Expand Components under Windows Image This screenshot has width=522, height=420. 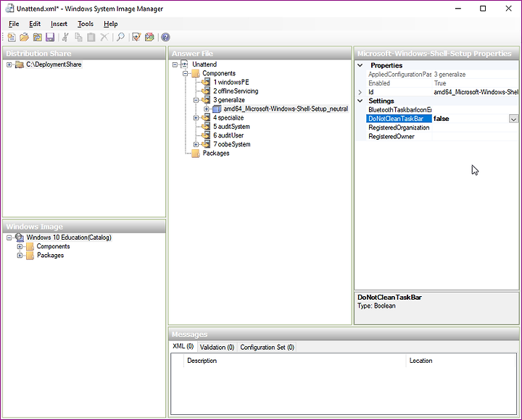(x=20, y=246)
